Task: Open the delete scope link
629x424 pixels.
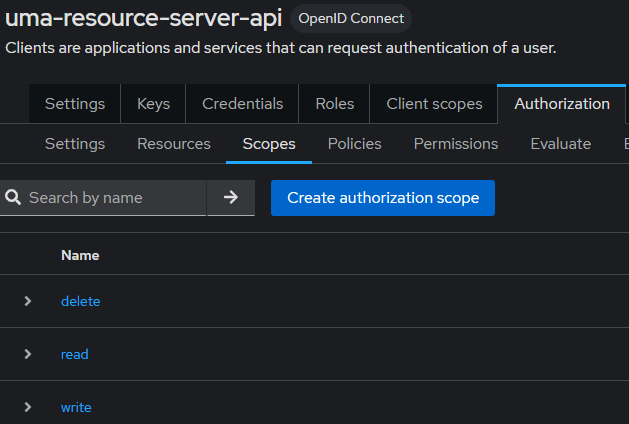Action: pos(80,301)
